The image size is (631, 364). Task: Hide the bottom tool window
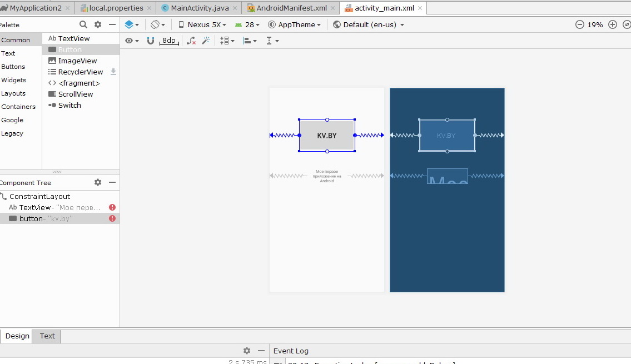pos(261,351)
